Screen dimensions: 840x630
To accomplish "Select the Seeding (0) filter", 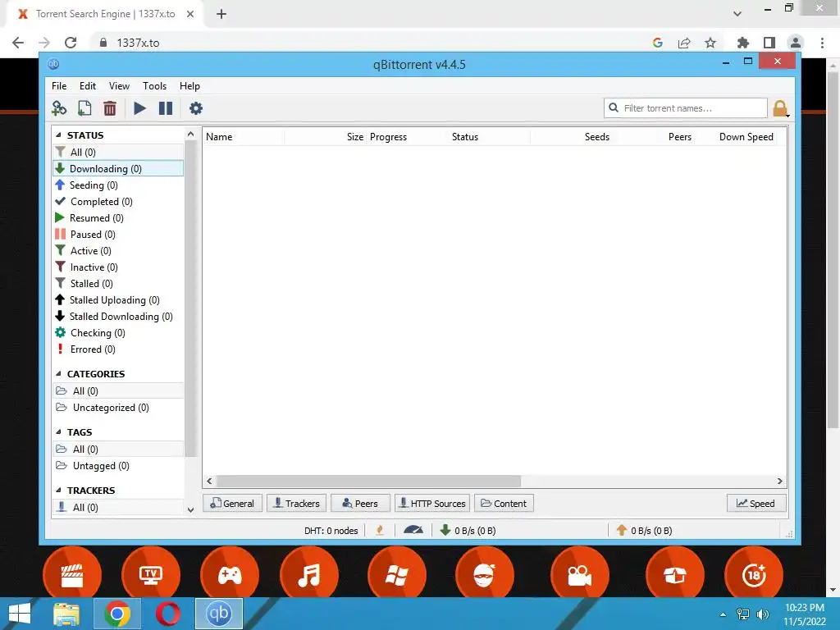I will pyautogui.click(x=118, y=185).
